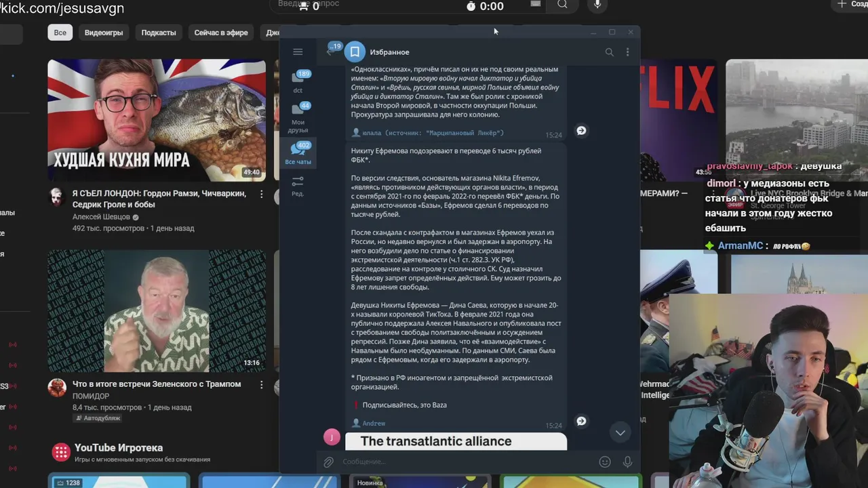Select the Подкасты filter chip
This screenshot has width=868, height=488.
159,33
